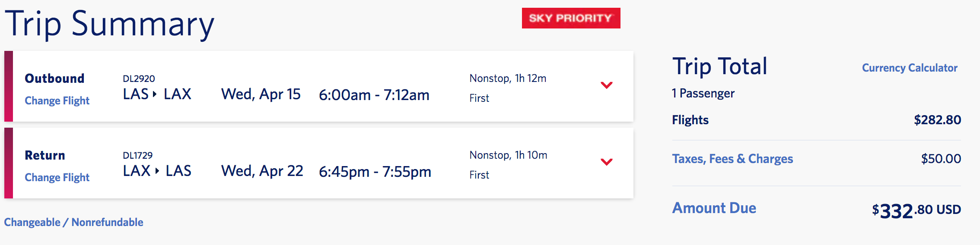
Task: Expand the Outbound flight details chevron
Action: (x=607, y=85)
